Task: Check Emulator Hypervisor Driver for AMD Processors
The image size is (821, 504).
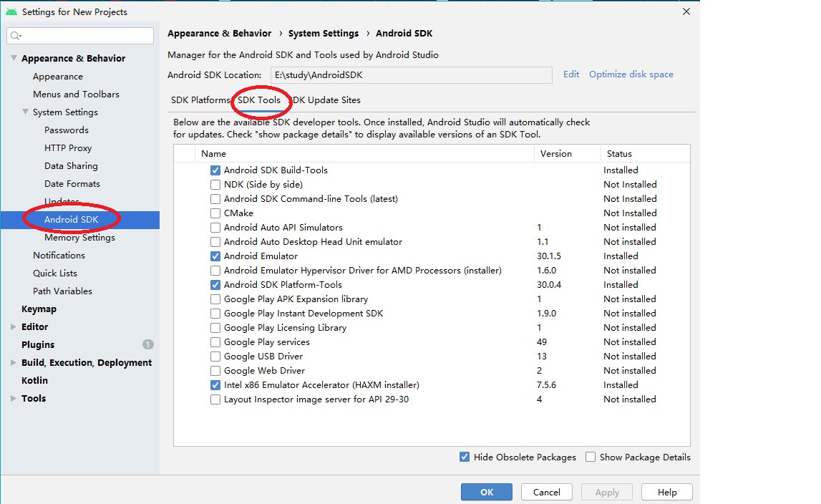Action: tap(215, 271)
